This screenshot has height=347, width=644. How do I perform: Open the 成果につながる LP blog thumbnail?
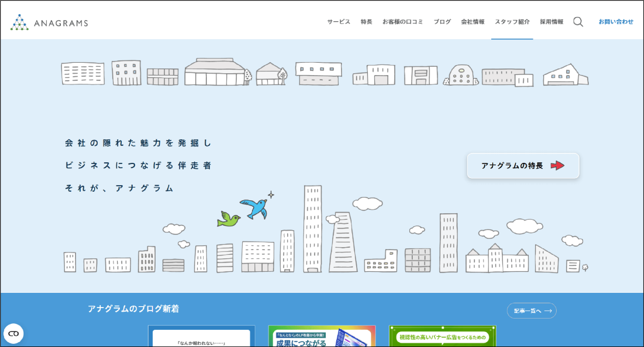(x=322, y=336)
